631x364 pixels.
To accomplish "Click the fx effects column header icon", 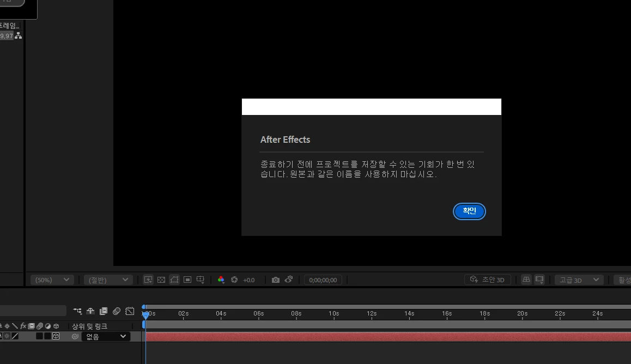I will pyautogui.click(x=23, y=326).
